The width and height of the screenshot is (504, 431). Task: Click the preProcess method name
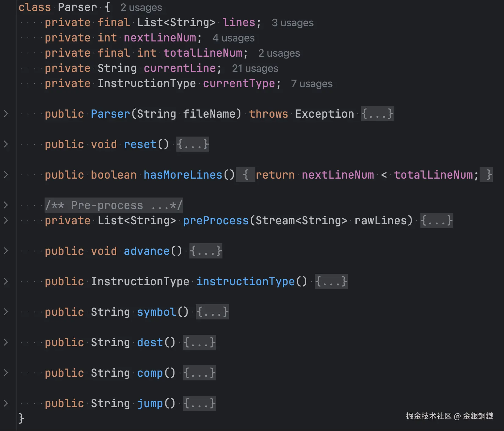pyautogui.click(x=216, y=220)
